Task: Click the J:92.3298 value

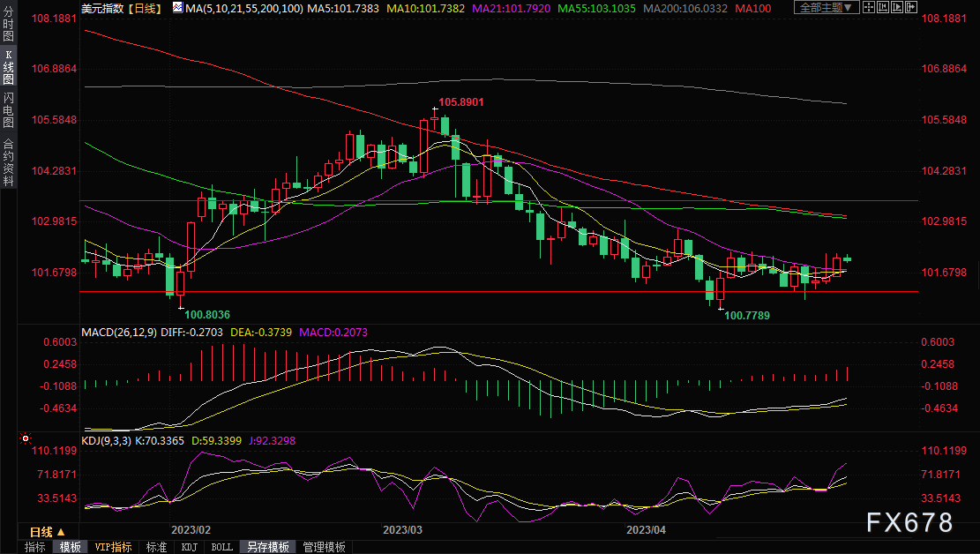Action: coord(272,441)
